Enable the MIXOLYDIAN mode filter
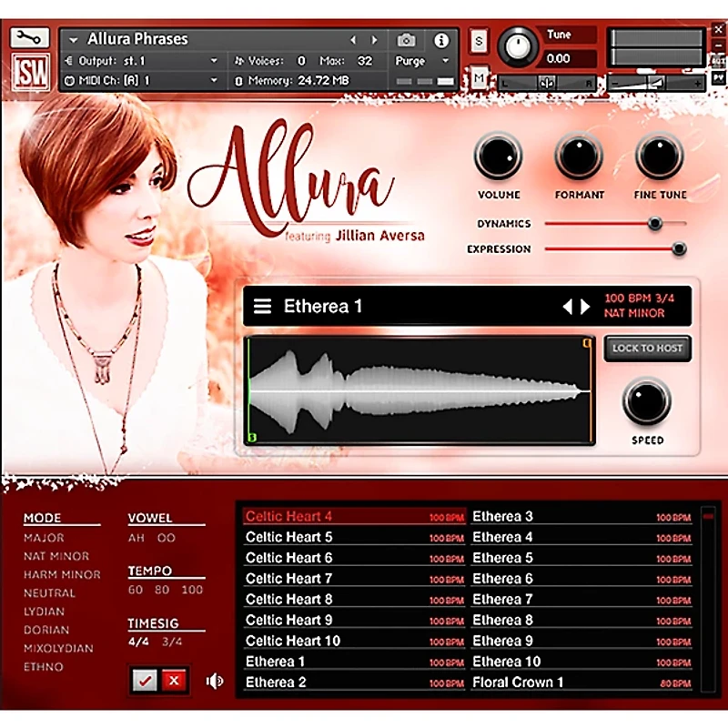Image resolution: width=728 pixels, height=728 pixels. tap(58, 649)
